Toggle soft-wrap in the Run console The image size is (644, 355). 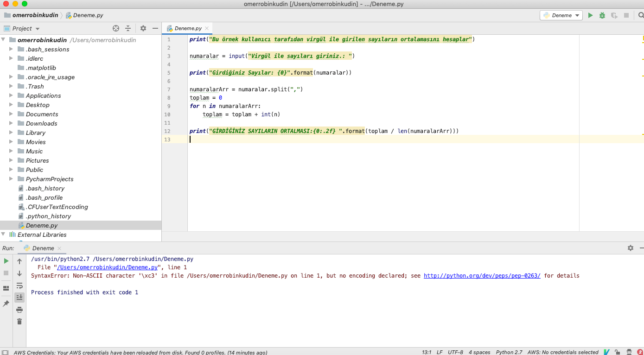coord(19,285)
